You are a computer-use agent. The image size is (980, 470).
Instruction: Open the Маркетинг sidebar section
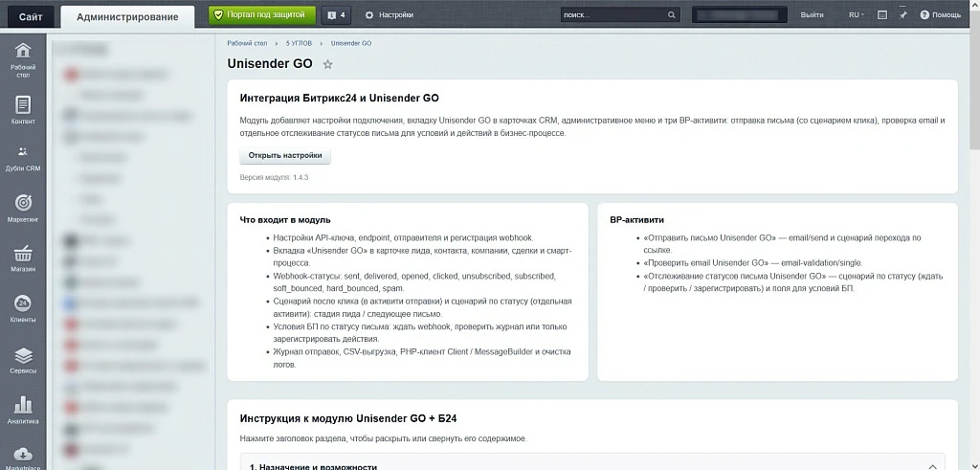pos(23,209)
